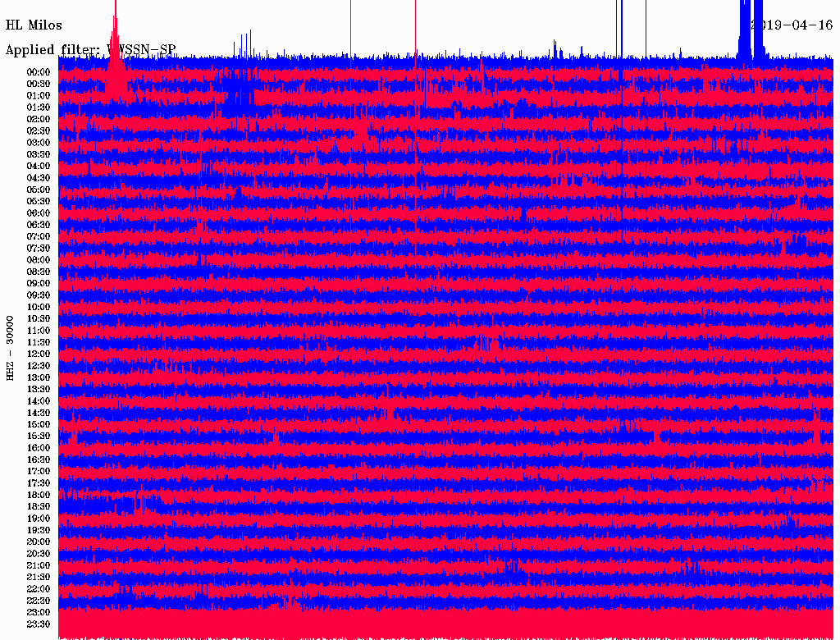Select the 05:30 time row label
This screenshot has width=840, height=640.
click(x=39, y=201)
